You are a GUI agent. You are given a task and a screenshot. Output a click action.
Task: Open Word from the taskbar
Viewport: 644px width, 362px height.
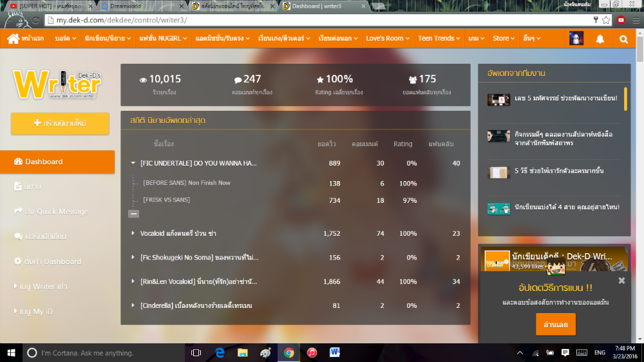(335, 352)
